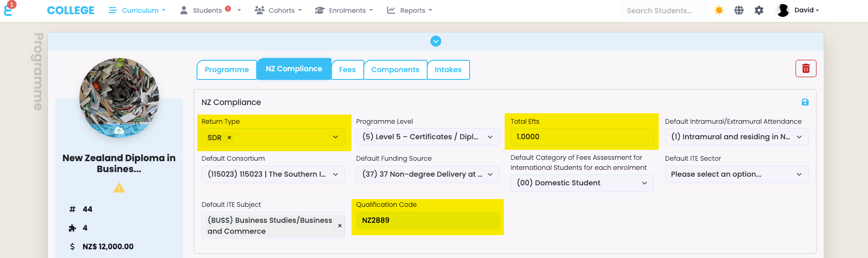Click the yellow warning triangle icon
This screenshot has height=258, width=868.
(x=119, y=188)
